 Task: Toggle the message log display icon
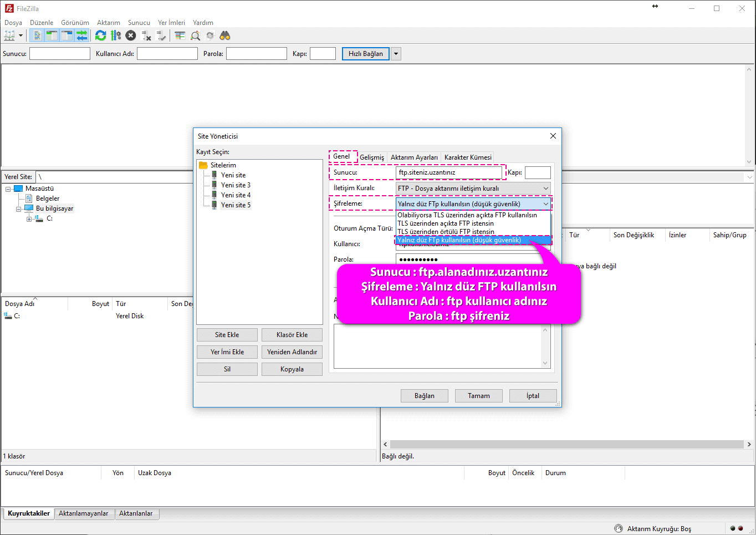coord(37,35)
